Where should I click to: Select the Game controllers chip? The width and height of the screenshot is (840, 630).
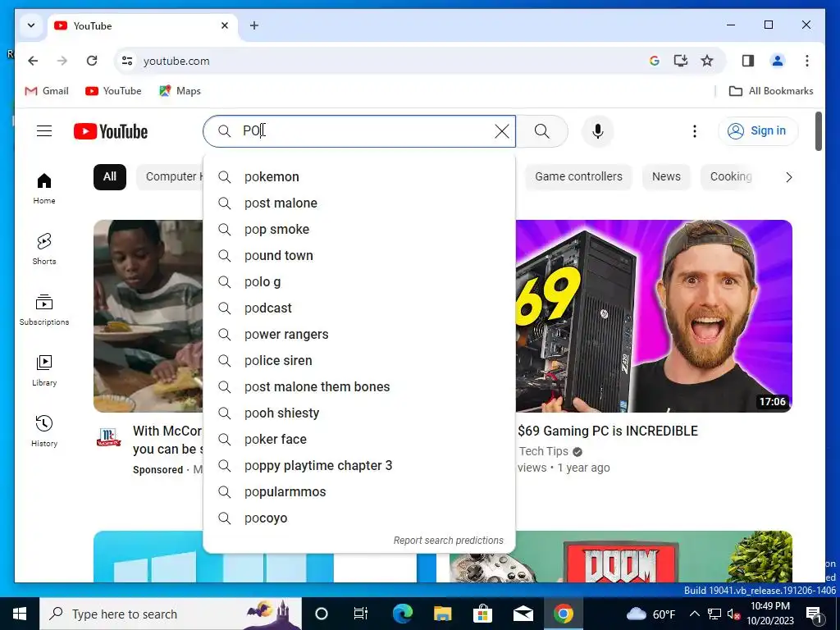point(578,177)
